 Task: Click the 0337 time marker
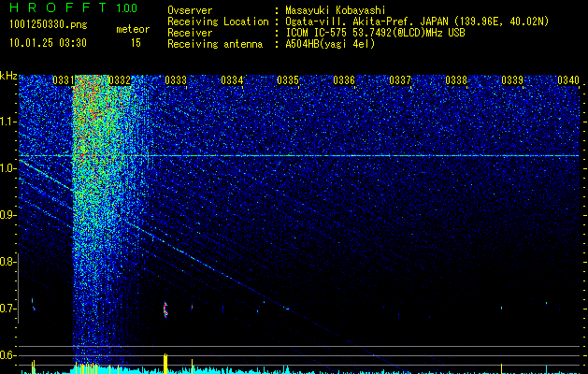(x=400, y=80)
